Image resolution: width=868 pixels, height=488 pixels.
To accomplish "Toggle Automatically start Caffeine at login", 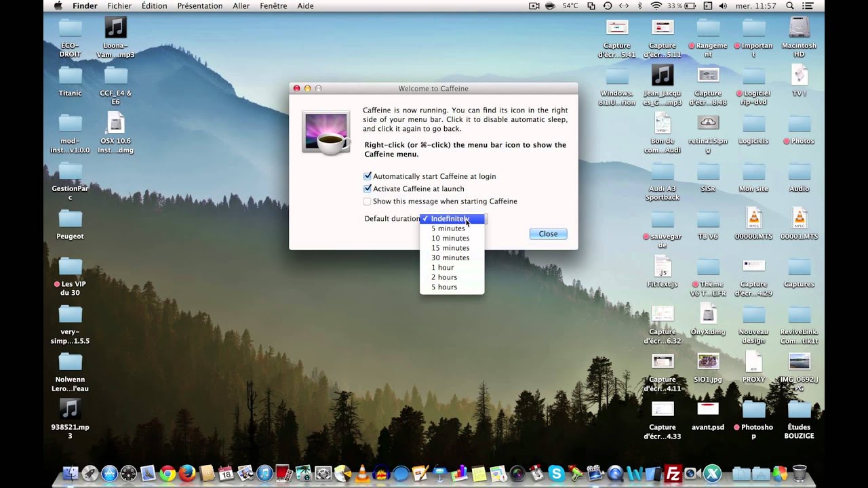I will pyautogui.click(x=368, y=176).
